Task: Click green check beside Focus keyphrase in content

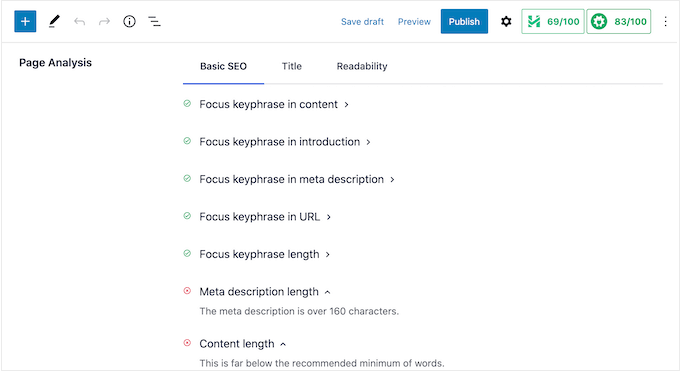Action: point(187,104)
